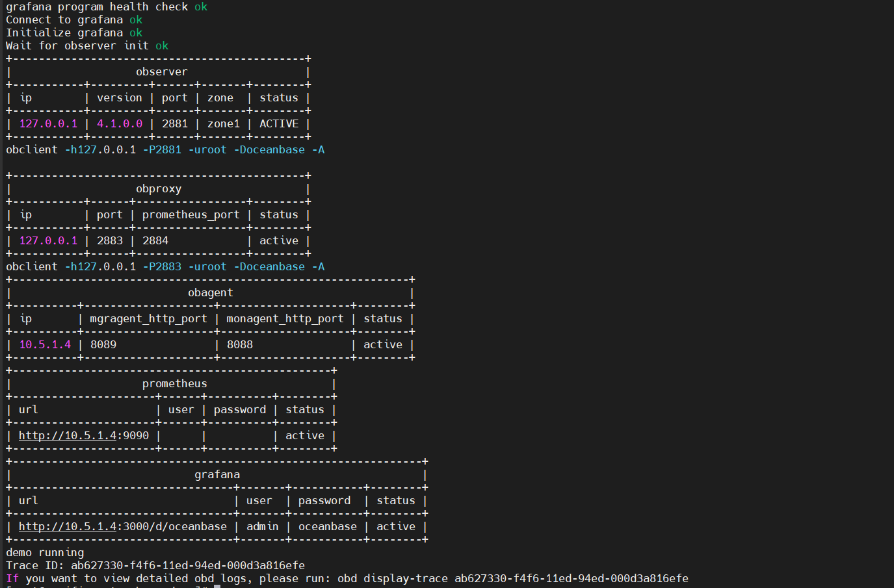Click the grafana active status
The image size is (894, 588).
click(396, 527)
